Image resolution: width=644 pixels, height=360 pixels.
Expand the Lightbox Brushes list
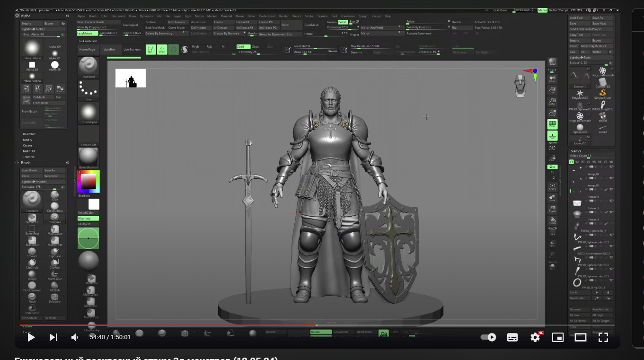pyautogui.click(x=34, y=182)
